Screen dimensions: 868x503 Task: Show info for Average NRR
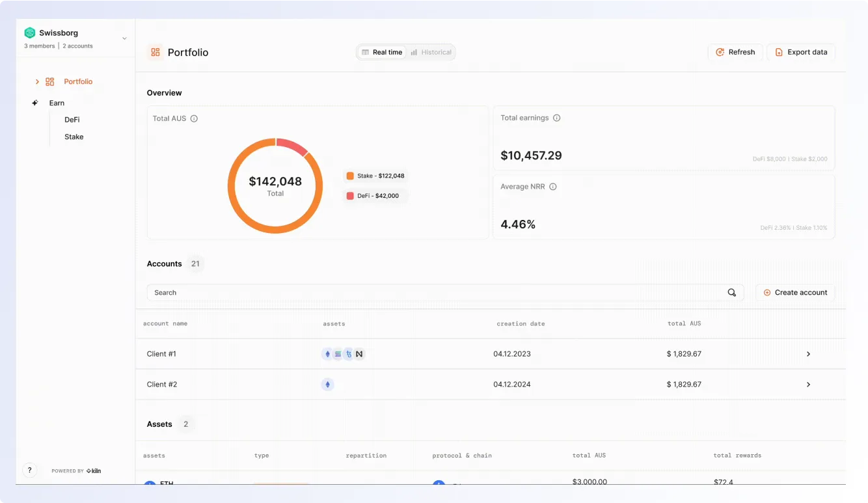(x=553, y=186)
